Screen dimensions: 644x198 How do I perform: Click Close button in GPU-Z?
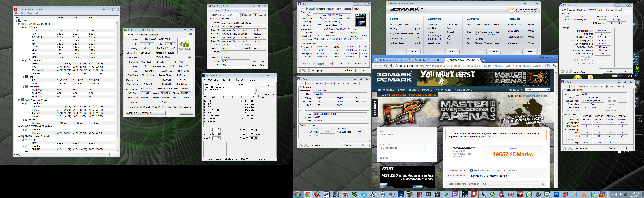[186, 113]
